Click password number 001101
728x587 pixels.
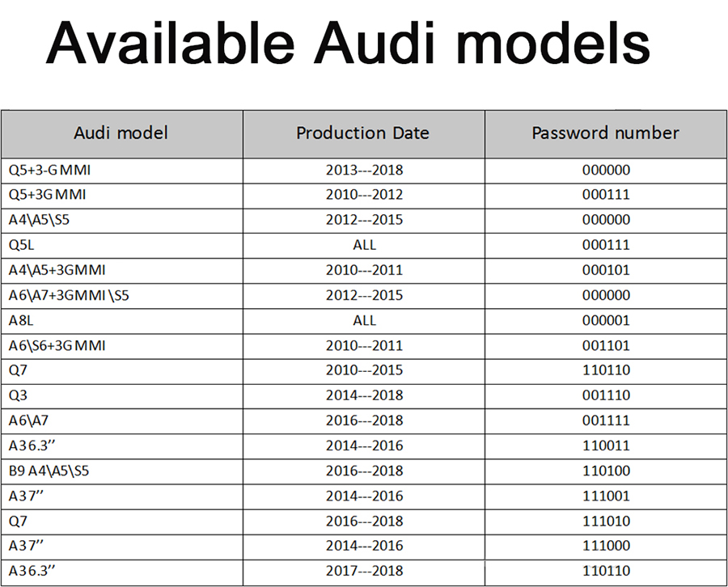(606, 345)
